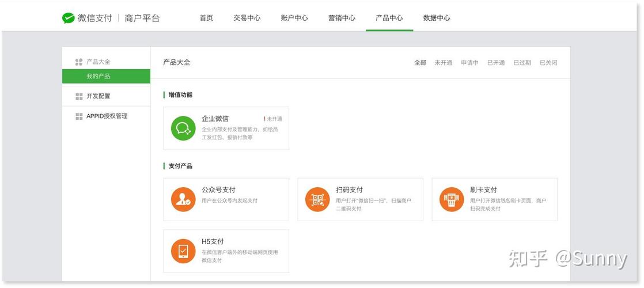Click the 刷卡支付 description text
This screenshot has height=288, width=644.
click(508, 204)
